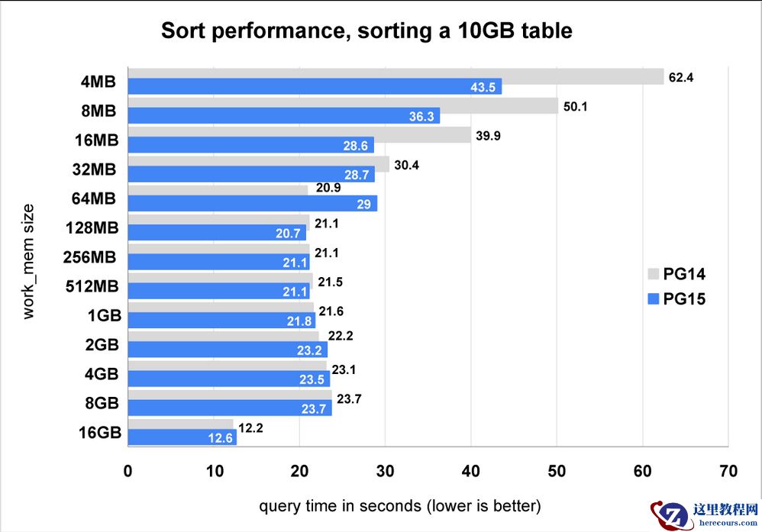Screen dimensions: 762x532
Task: Click the 4MB y-axis category label
Action: (98, 82)
